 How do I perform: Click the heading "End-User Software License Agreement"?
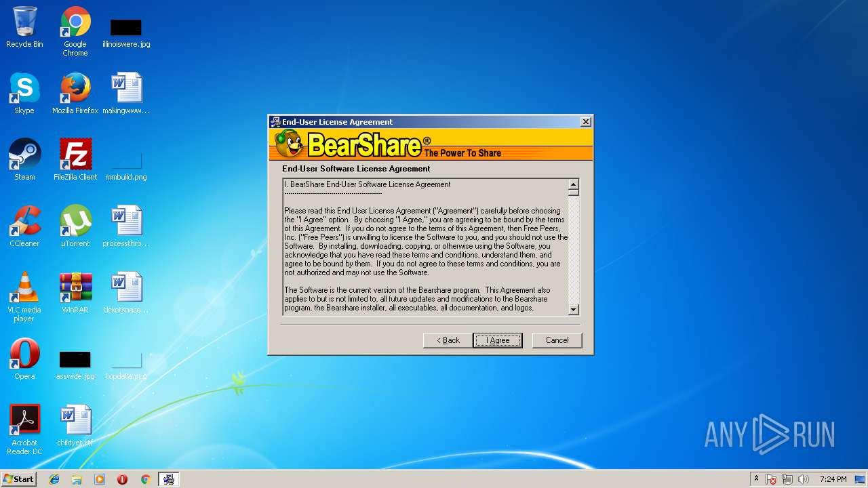(356, 169)
